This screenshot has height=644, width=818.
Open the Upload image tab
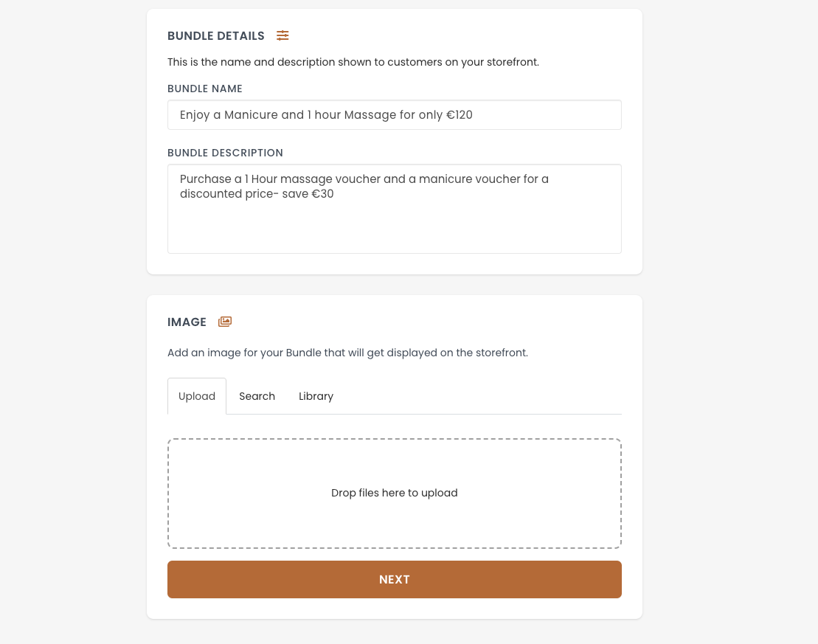(197, 396)
